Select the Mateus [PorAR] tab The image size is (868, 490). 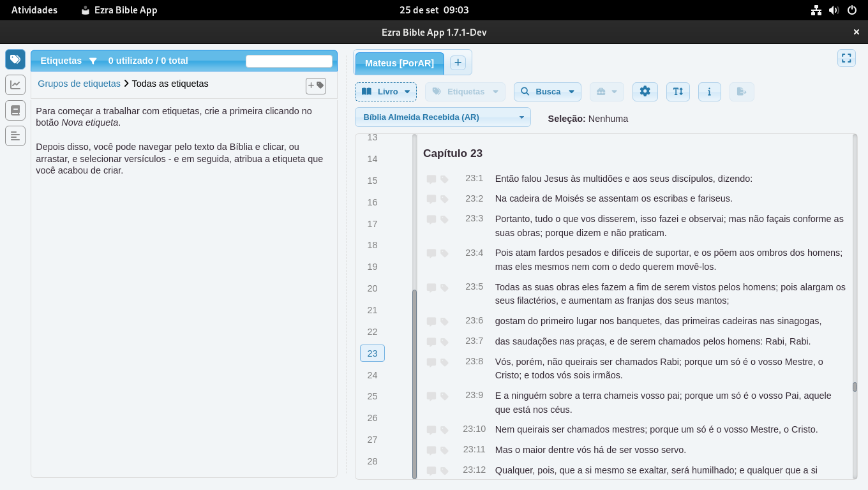(399, 63)
